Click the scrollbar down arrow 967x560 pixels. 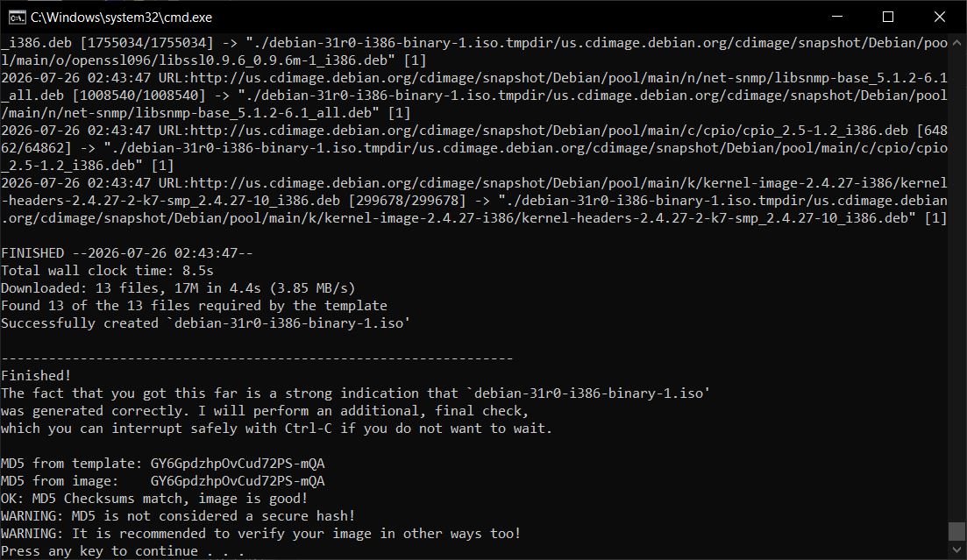(x=956, y=549)
